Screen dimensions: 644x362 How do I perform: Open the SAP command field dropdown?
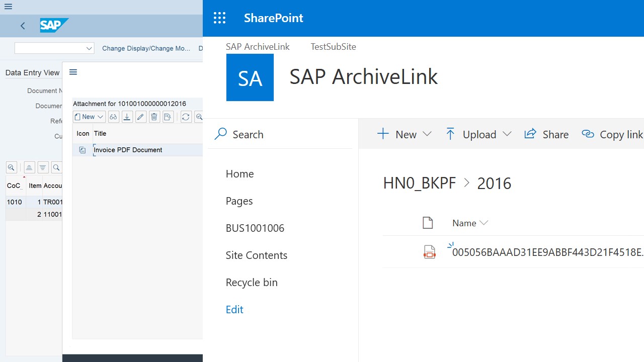[x=90, y=48]
